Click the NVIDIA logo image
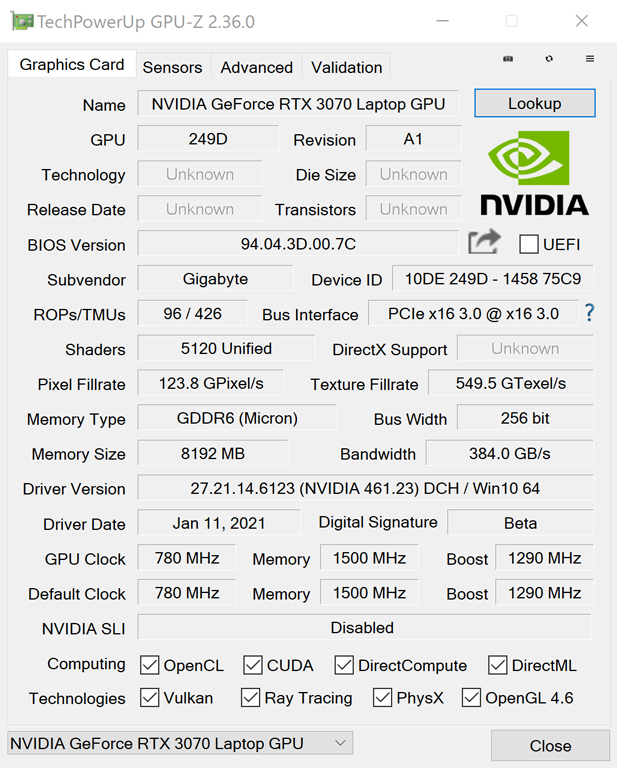 (534, 174)
